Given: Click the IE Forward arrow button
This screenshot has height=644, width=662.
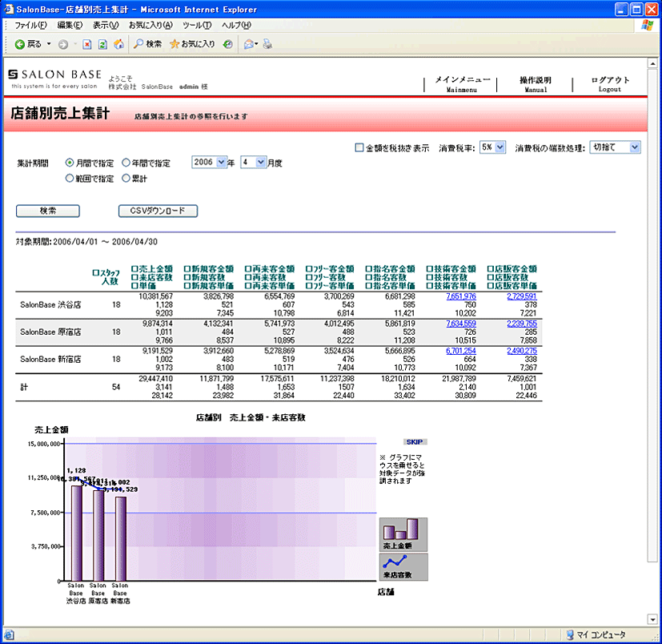Looking at the screenshot, I should [63, 44].
